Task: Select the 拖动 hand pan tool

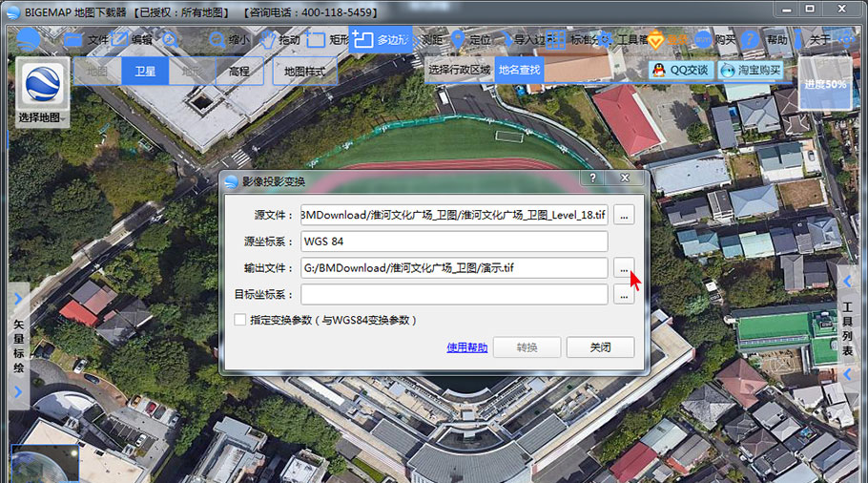Action: 280,40
